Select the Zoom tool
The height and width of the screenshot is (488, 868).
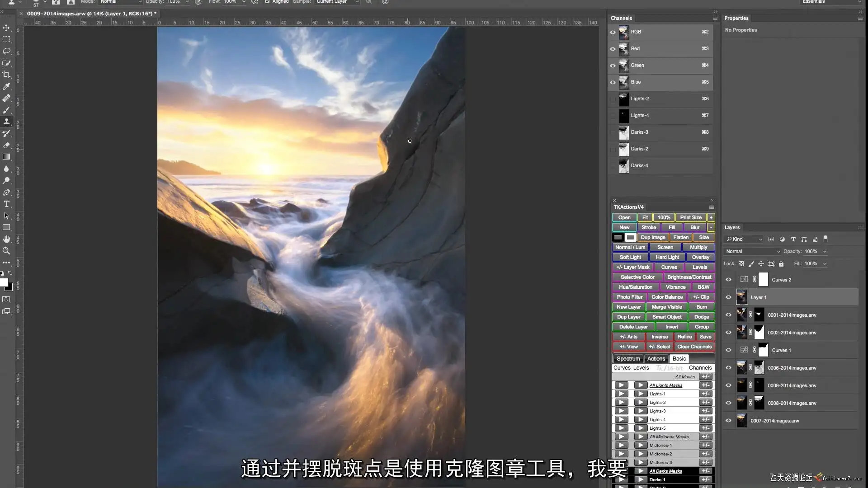(6, 251)
